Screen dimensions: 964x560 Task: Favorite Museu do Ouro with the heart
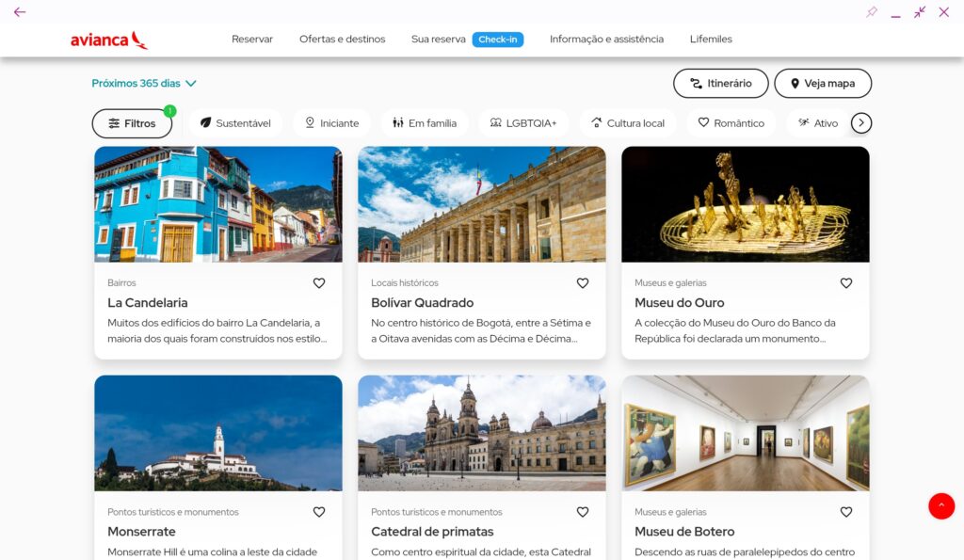[x=845, y=283]
